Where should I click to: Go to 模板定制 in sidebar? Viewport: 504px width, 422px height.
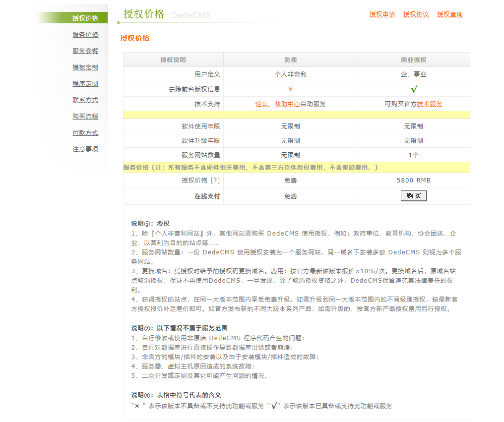(x=85, y=67)
